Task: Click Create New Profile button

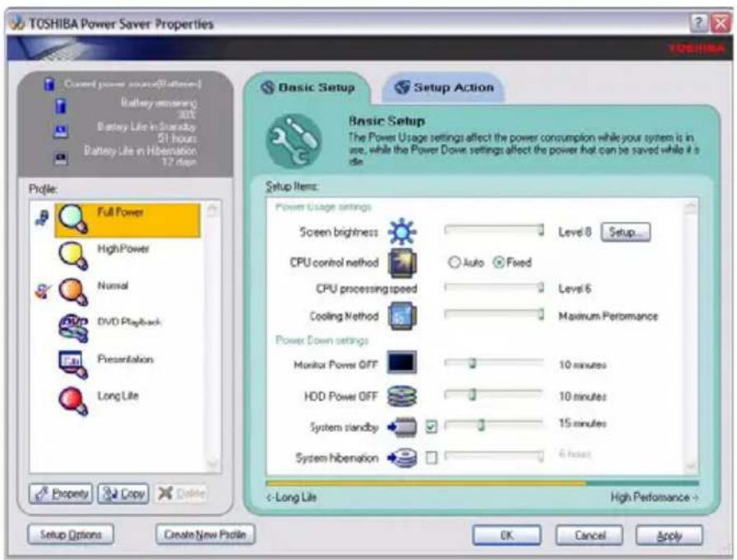Action: [x=205, y=535]
